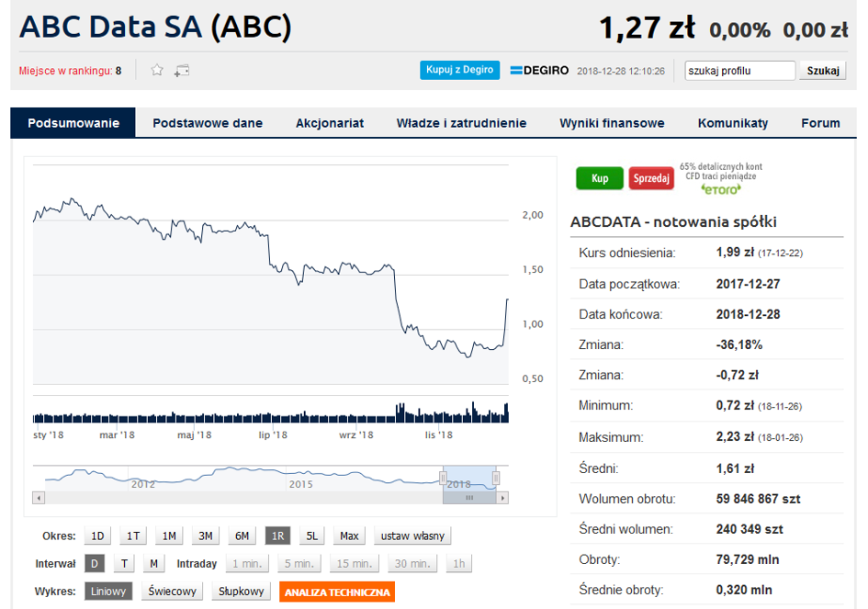The width and height of the screenshot is (868, 609).
Task: Click the ABC Data SA (ABC) title
Action: (155, 26)
